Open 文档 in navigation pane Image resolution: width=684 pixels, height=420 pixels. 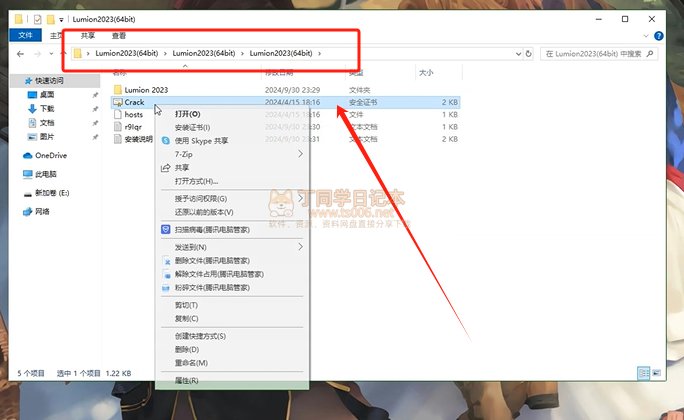click(47, 123)
